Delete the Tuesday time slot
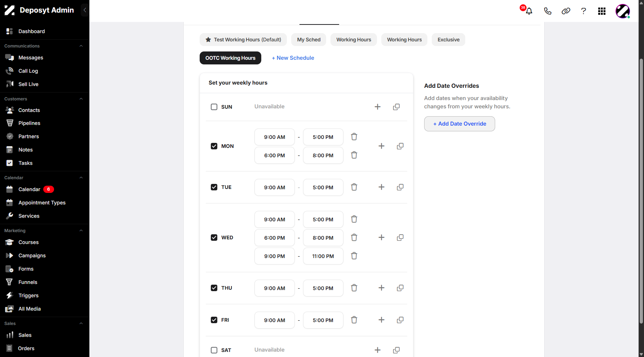 click(354, 187)
